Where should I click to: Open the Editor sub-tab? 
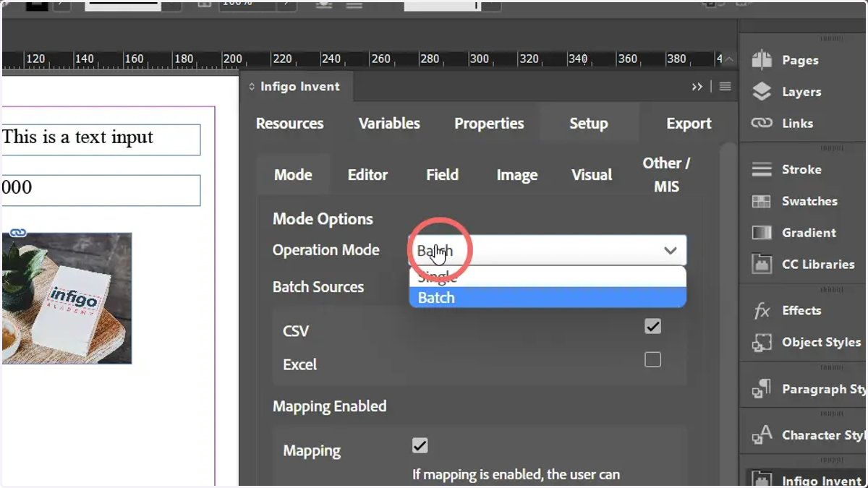[x=367, y=175]
